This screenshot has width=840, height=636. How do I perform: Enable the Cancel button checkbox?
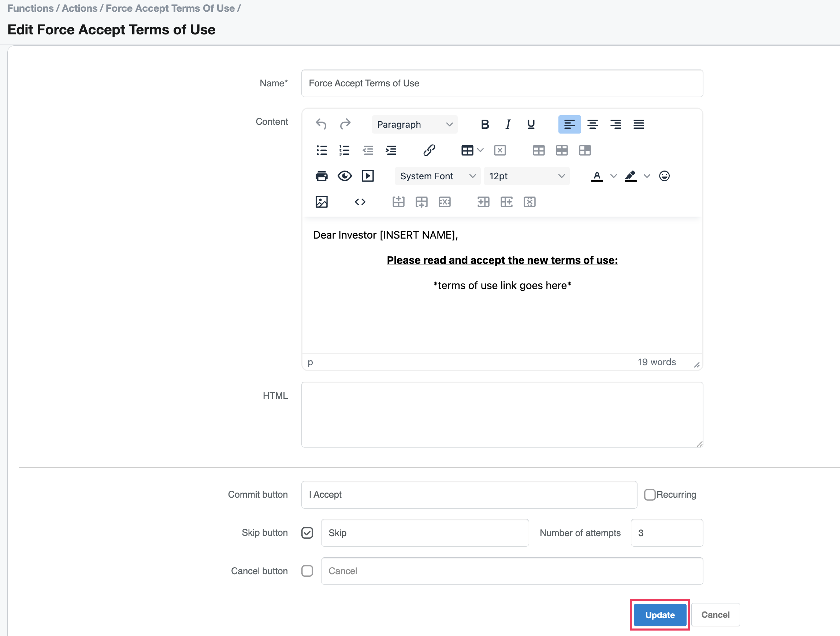[307, 571]
